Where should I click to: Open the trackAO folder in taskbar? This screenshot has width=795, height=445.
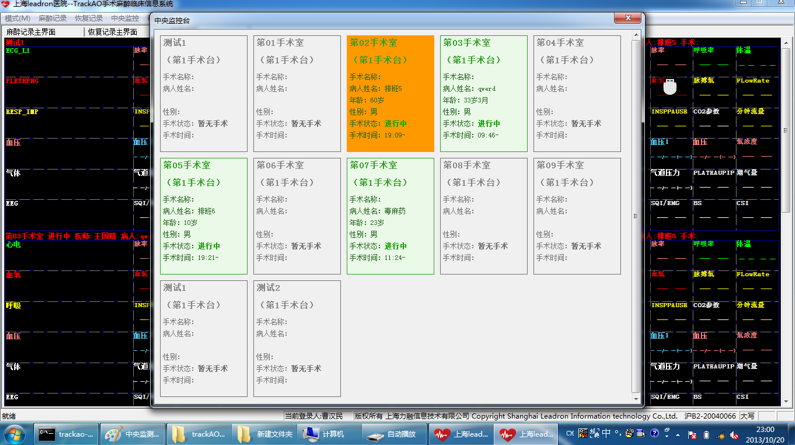click(199, 434)
